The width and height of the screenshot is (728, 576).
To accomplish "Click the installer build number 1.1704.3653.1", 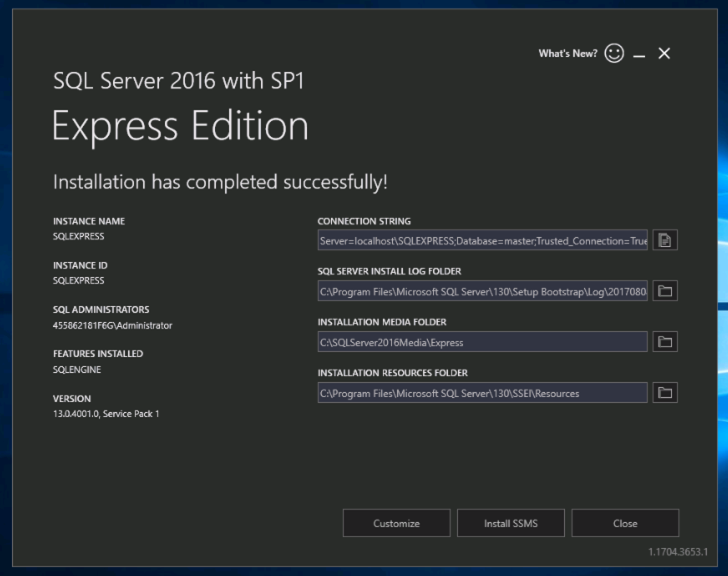I will 677,552.
